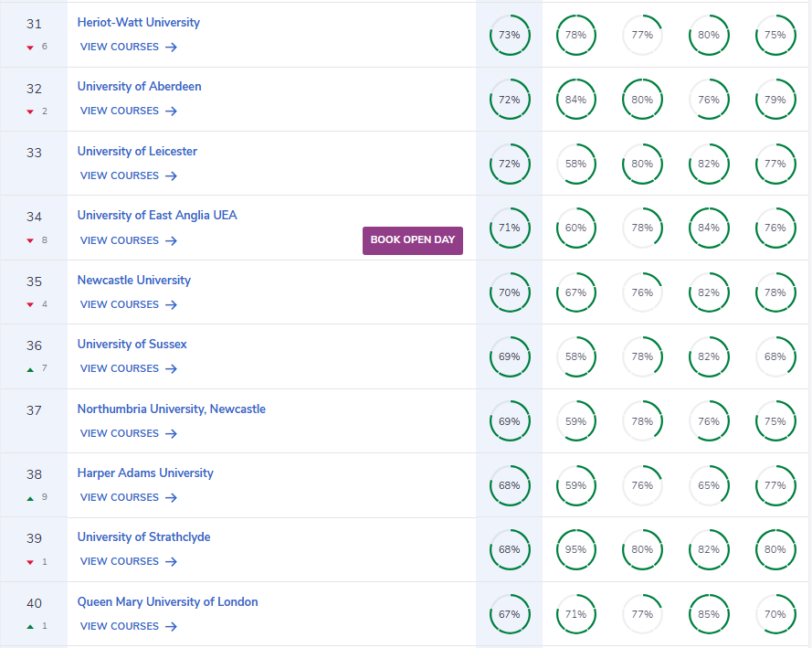This screenshot has height=648, width=812.
Task: Click Sussex's 68% score circle
Action: click(x=775, y=356)
